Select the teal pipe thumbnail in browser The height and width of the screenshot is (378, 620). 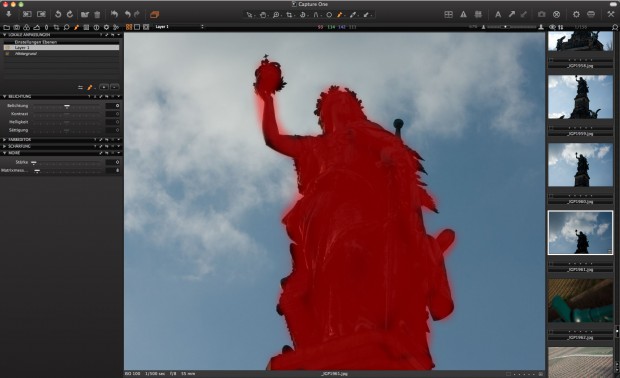pyautogui.click(x=580, y=301)
